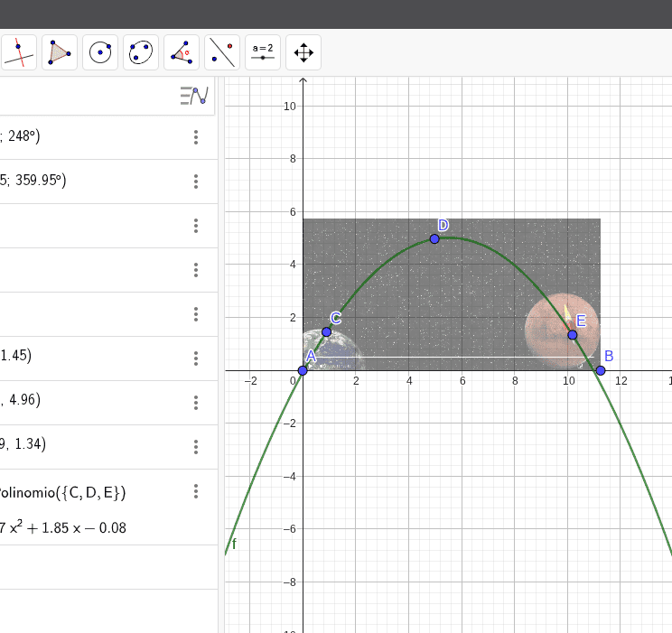Open options menu for the 1.34) row
The height and width of the screenshot is (633, 672).
click(196, 447)
